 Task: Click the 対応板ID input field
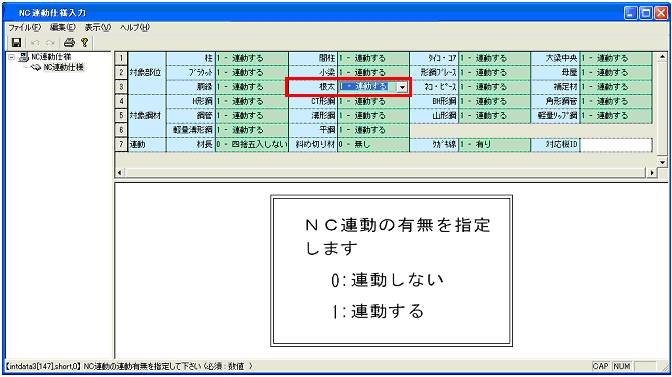click(x=616, y=144)
